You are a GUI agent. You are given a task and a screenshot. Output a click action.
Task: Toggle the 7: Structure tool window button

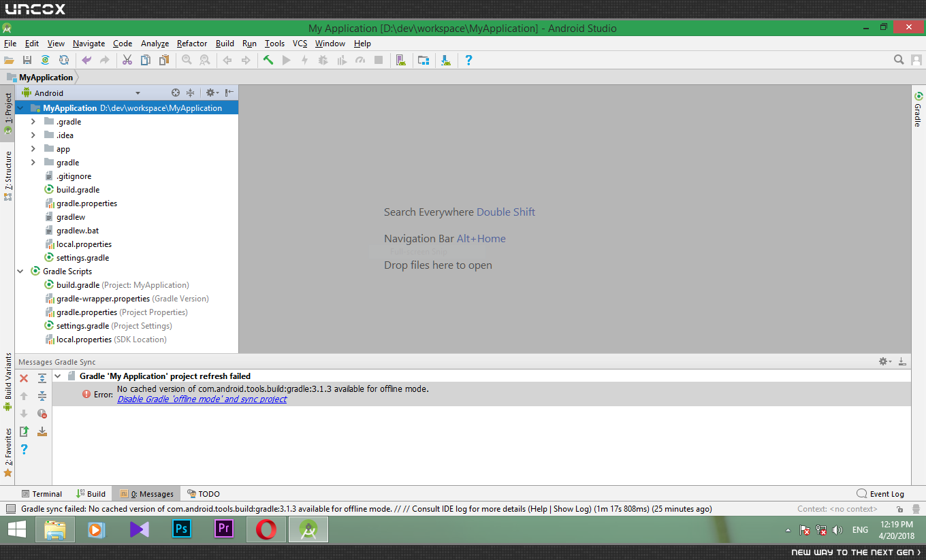[x=7, y=176]
